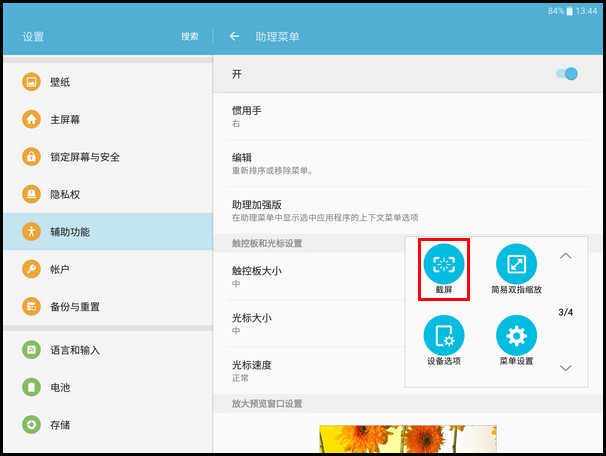Viewport: 606px width, 456px height.
Task: Open 存储 label in the sidebar
Action: click(x=60, y=425)
